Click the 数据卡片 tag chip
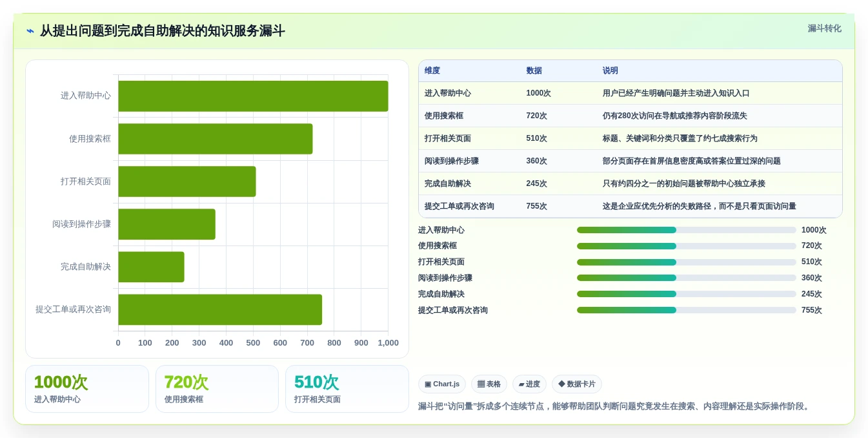 (x=577, y=384)
